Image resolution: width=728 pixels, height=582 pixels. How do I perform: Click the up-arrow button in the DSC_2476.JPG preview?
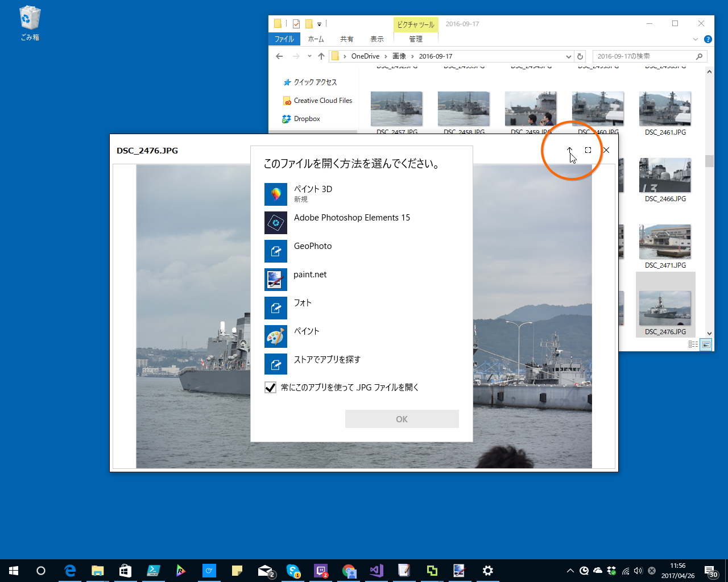[569, 150]
